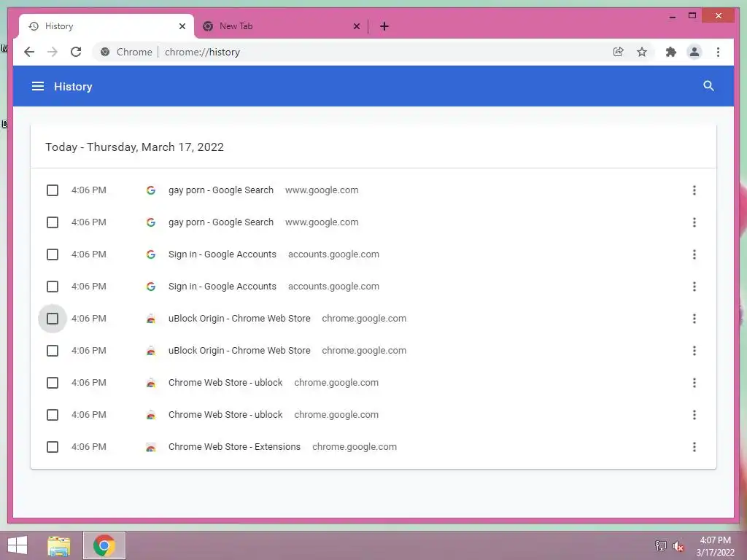747x560 pixels.
Task: Open more actions for upper Chrome Web Store - ublock
Action: click(x=694, y=383)
